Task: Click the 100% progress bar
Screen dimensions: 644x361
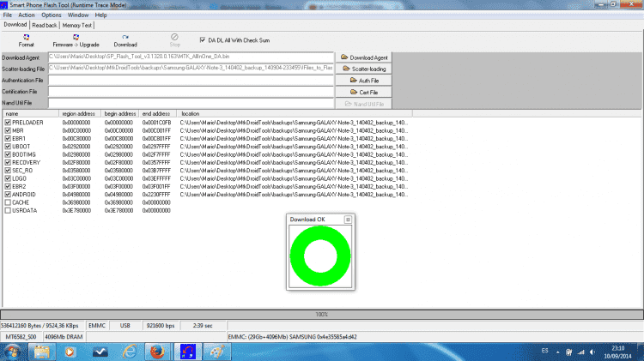Action: (x=322, y=315)
